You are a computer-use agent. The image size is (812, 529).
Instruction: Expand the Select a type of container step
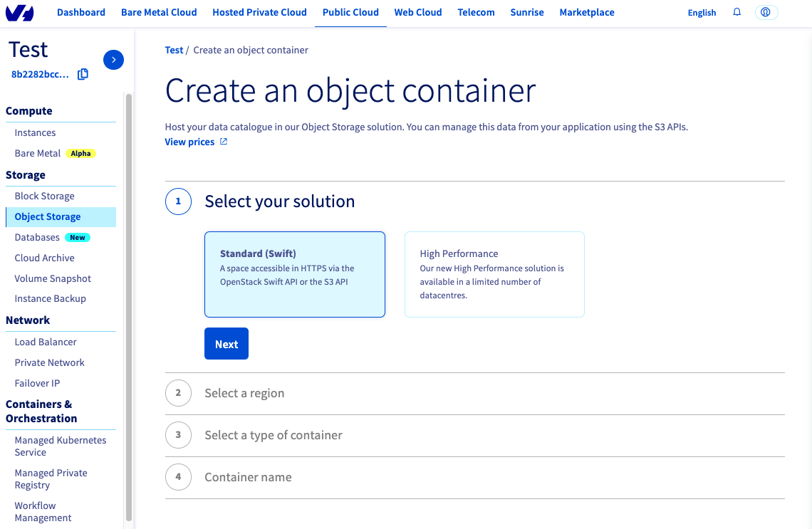274,435
